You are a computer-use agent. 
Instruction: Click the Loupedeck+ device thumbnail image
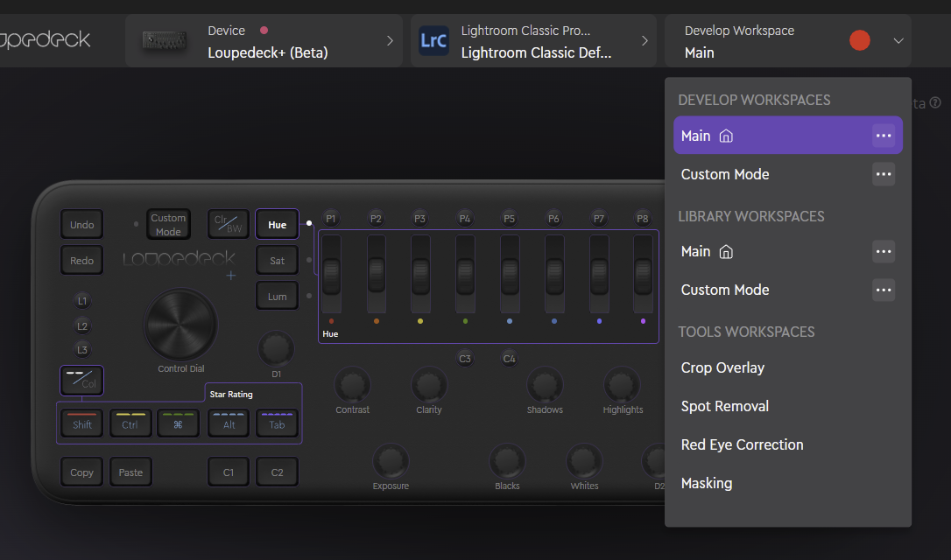166,41
